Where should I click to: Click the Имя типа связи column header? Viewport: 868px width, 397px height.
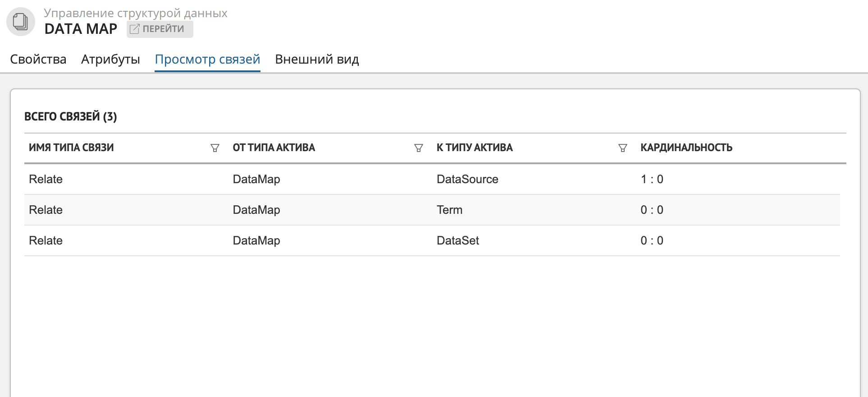click(x=71, y=148)
